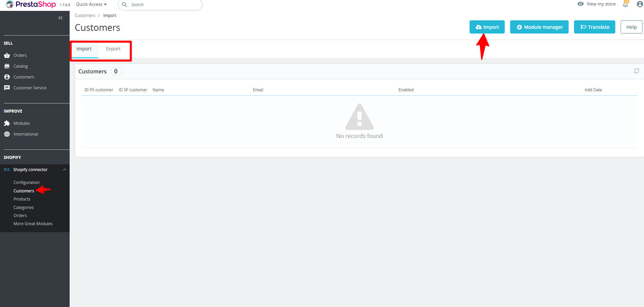Click the Customer Service chat icon
This screenshot has width=644, height=307.
7,88
